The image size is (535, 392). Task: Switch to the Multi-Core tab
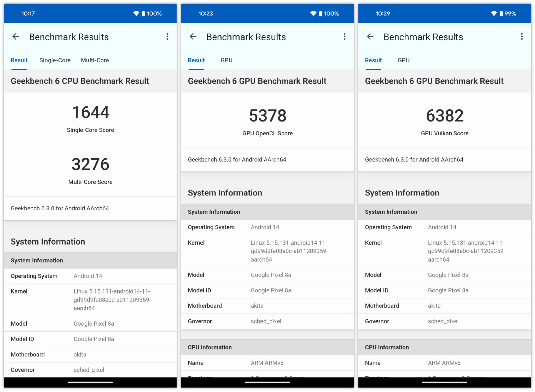(95, 60)
